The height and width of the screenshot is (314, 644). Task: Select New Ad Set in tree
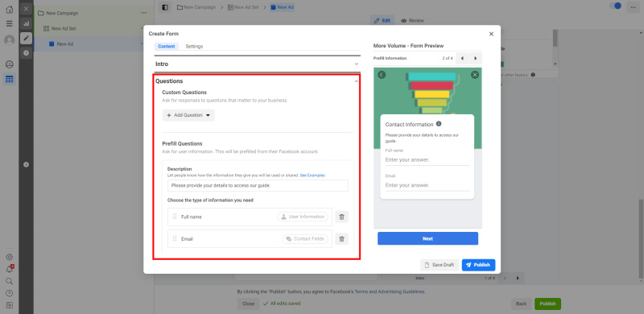(x=64, y=29)
